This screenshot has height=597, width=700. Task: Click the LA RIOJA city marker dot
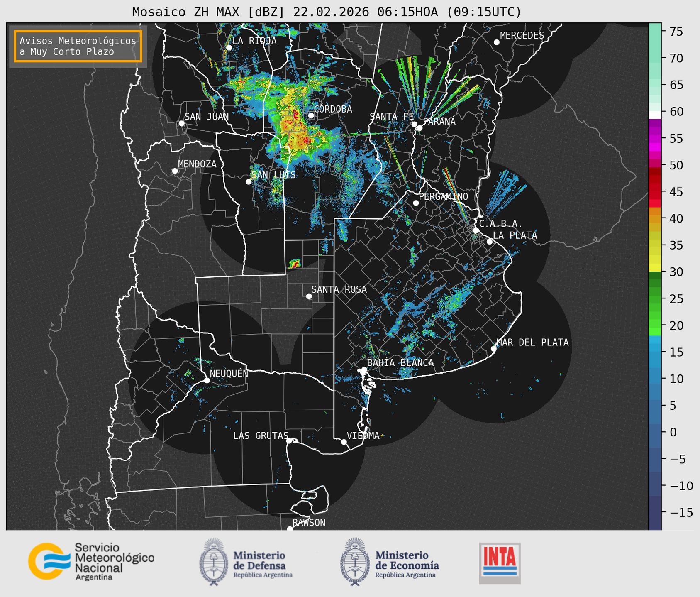(x=229, y=48)
